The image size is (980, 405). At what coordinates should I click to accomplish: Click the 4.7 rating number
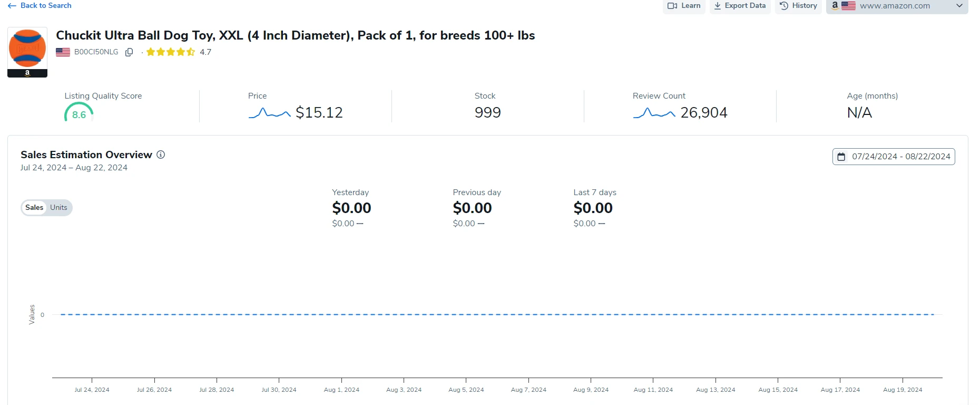point(205,52)
